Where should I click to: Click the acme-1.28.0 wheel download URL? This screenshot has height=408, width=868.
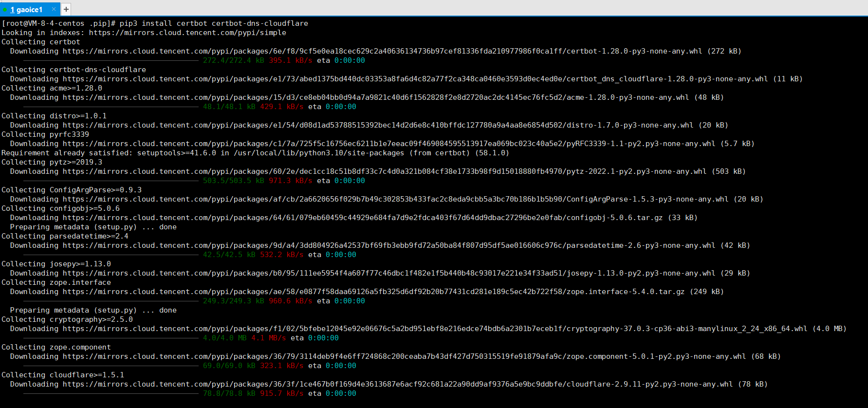(x=375, y=97)
